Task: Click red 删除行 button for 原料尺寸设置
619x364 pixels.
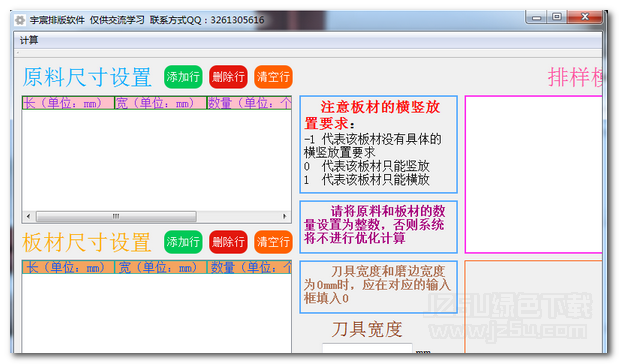Action: (x=228, y=77)
